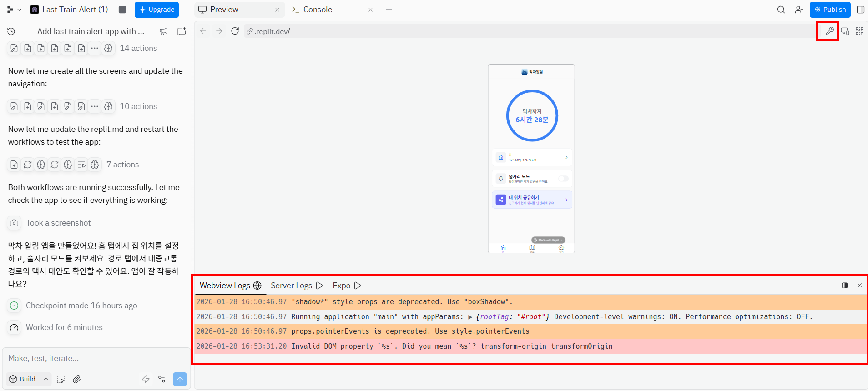Focus the 'Make, test, iterate...' prompt input
This screenshot has height=391, width=868.
pos(96,358)
